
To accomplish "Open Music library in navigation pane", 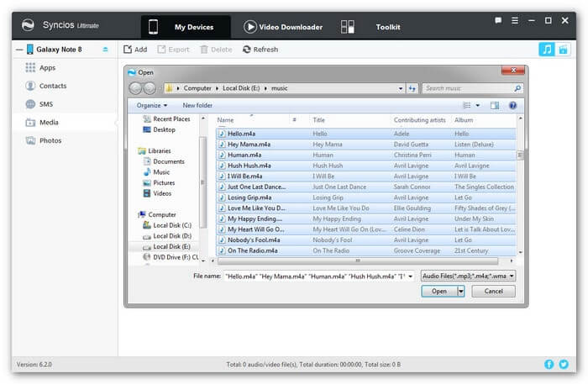I will [x=157, y=172].
